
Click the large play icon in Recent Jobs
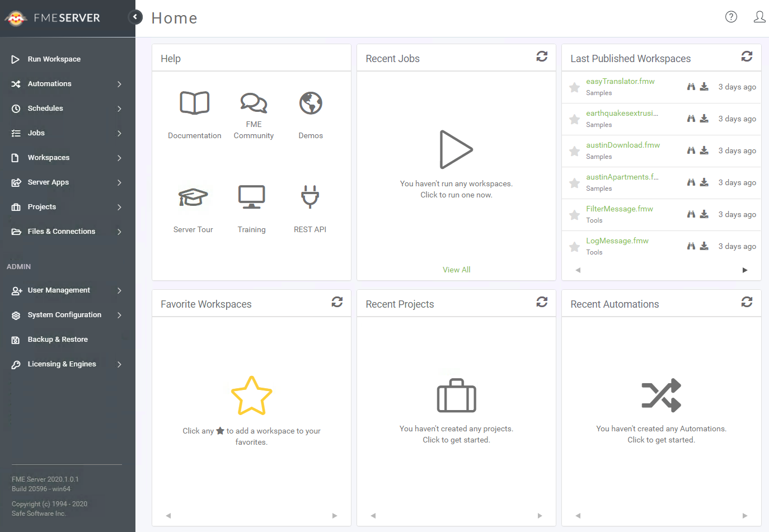click(456, 149)
